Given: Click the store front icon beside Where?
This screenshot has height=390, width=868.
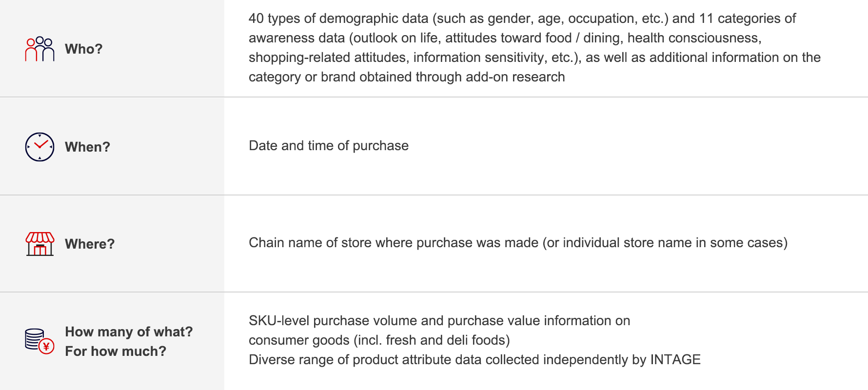Looking at the screenshot, I should (40, 244).
